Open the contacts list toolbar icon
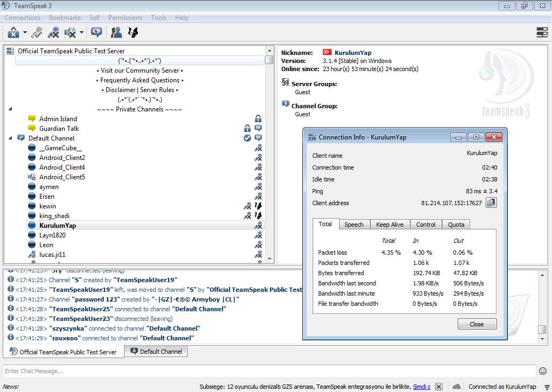This screenshot has height=392, width=552. [x=116, y=32]
